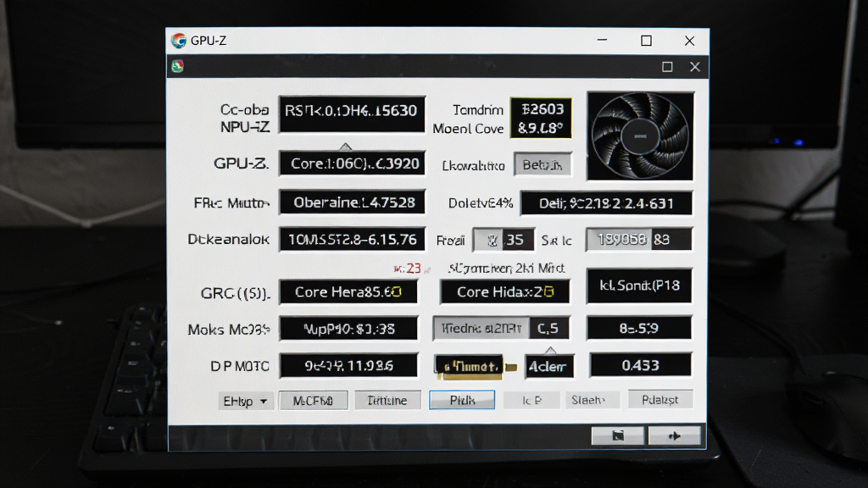Viewport: 868px width, 488px height.
Task: Select the field ending in 15630
Action: (x=352, y=114)
